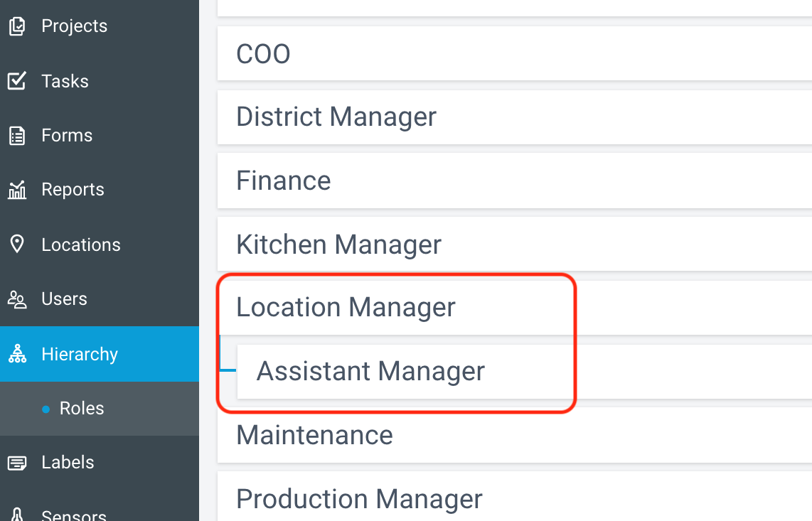Click the Projects clipboard icon

(17, 26)
